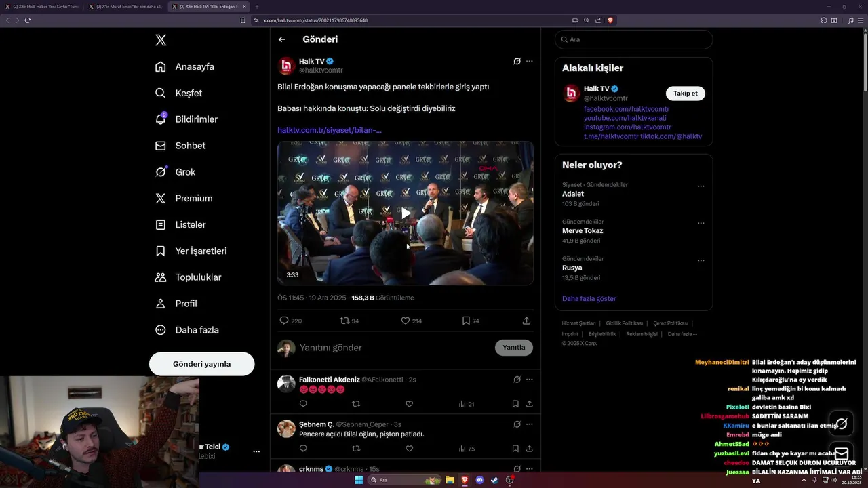This screenshot has width=868, height=488.
Task: Click the browser address bar URL
Action: [315, 20]
